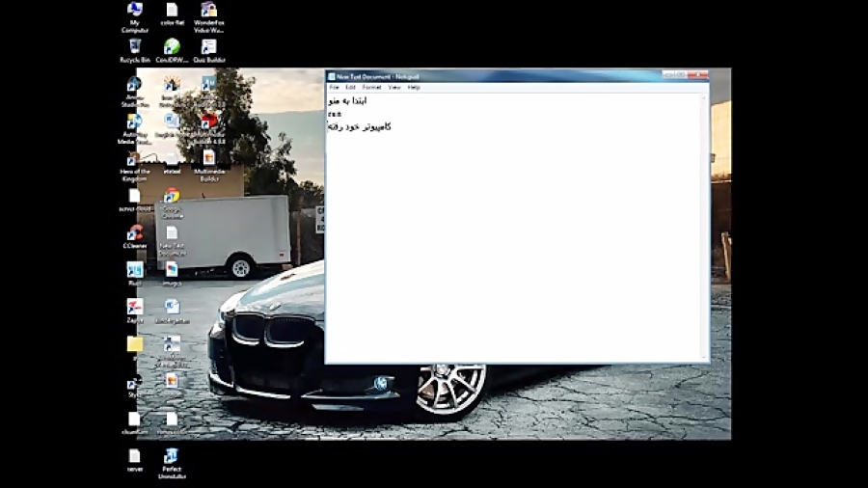Screen dimensions: 868x488
Task: Click the Notepad icon in title bar
Action: pyautogui.click(x=331, y=77)
